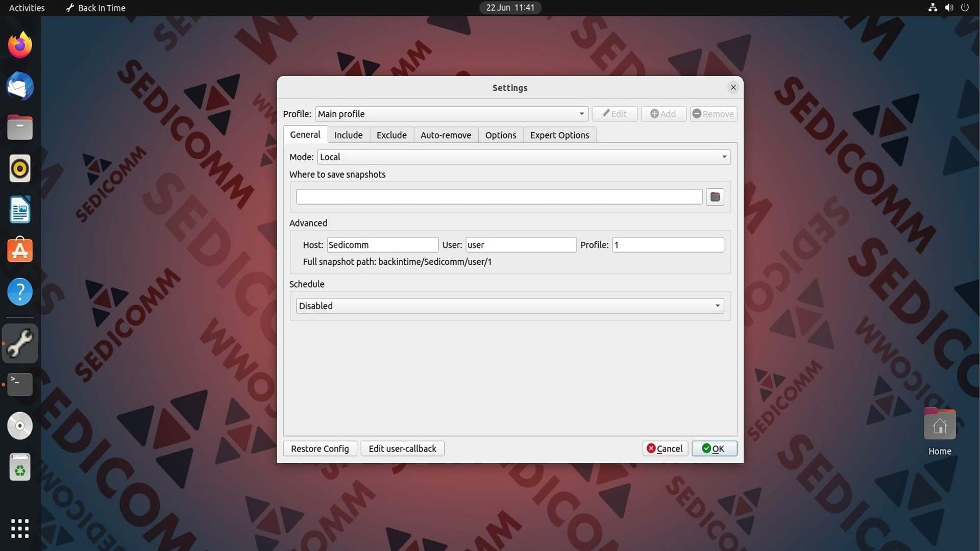Click the Restore Config button
The image size is (980, 551).
point(320,448)
